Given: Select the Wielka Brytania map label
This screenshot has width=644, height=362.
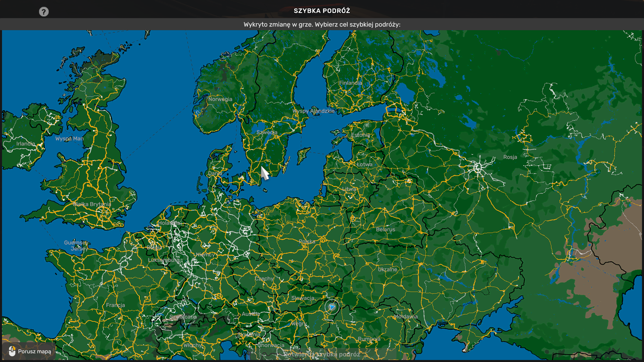Looking at the screenshot, I should (x=92, y=204).
